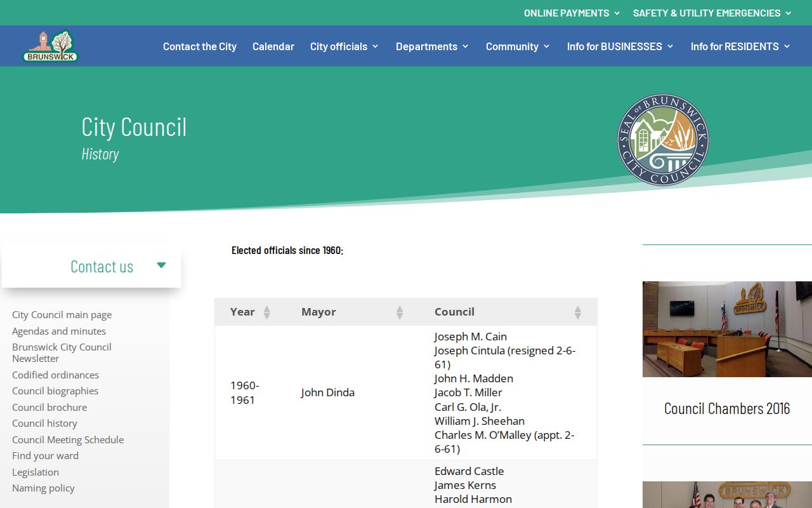Image resolution: width=812 pixels, height=508 pixels.
Task: Open Safety & Utility Emergencies dropdown
Action: pyautogui.click(x=712, y=13)
